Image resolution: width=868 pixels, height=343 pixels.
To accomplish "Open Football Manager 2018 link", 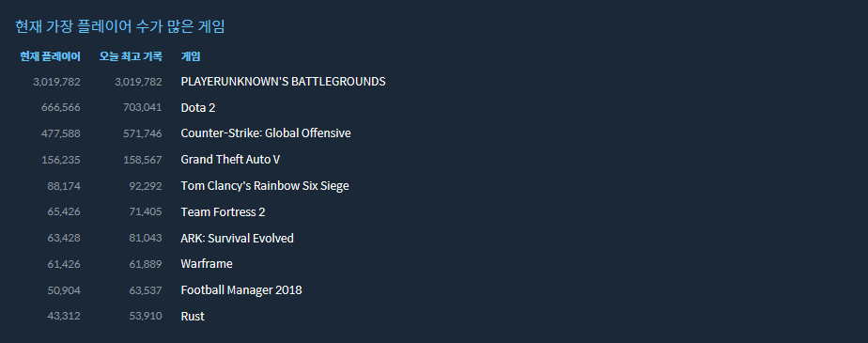I will click(241, 289).
